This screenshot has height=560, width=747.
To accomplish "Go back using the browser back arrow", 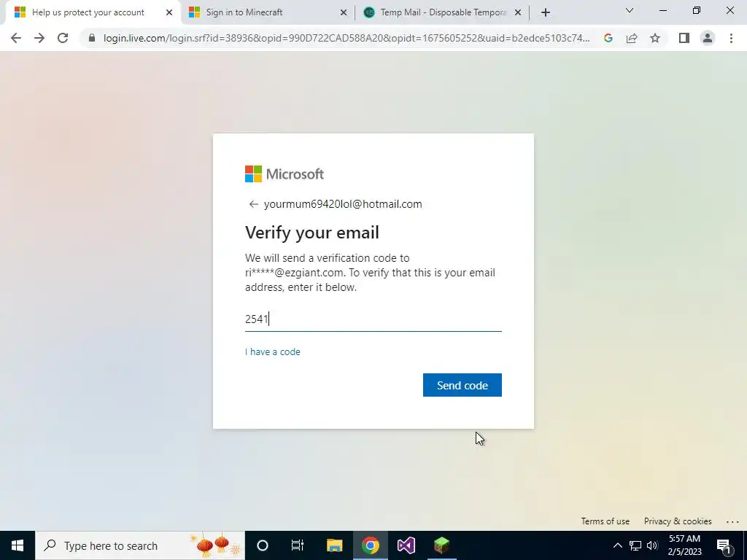I will click(x=16, y=38).
